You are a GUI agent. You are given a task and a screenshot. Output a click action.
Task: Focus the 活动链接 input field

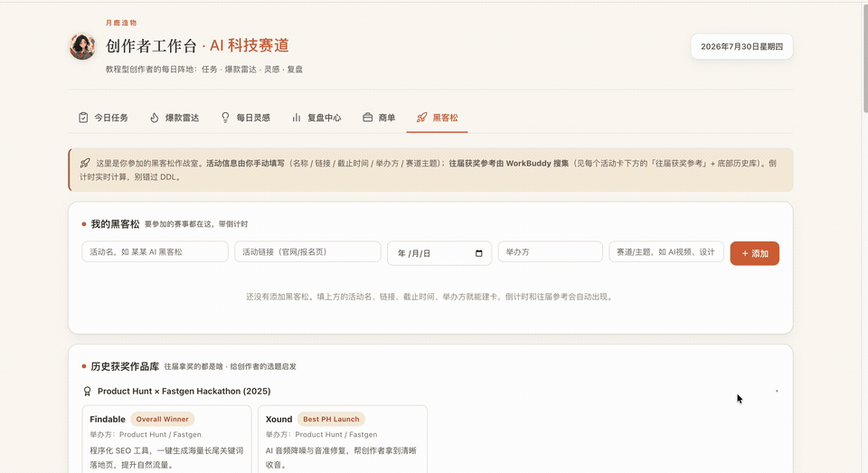(x=307, y=251)
